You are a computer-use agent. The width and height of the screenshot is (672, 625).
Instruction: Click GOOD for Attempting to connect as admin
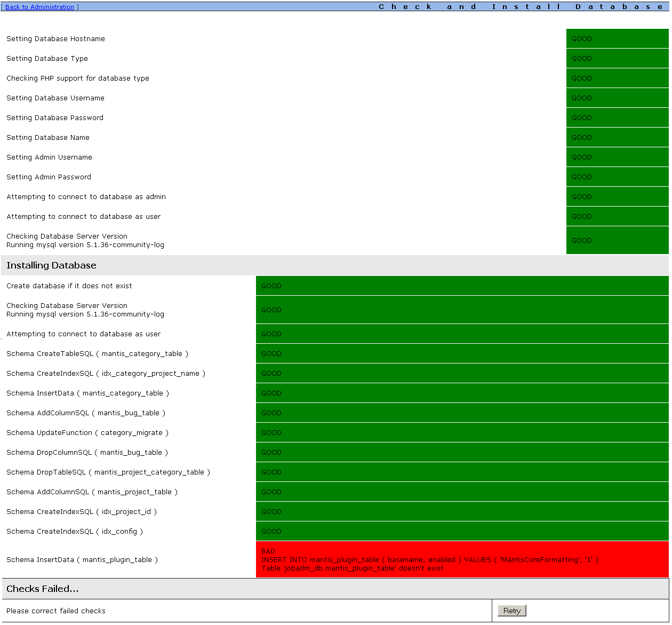pyautogui.click(x=618, y=196)
